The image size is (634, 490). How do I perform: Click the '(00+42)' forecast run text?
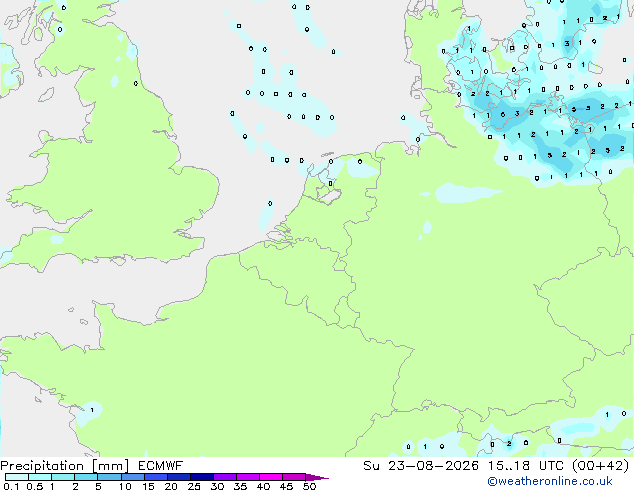point(600,466)
